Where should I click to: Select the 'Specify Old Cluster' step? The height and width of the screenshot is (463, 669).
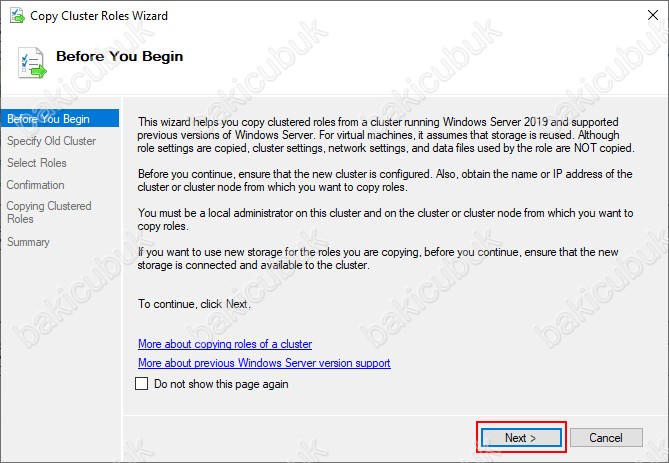tap(52, 141)
